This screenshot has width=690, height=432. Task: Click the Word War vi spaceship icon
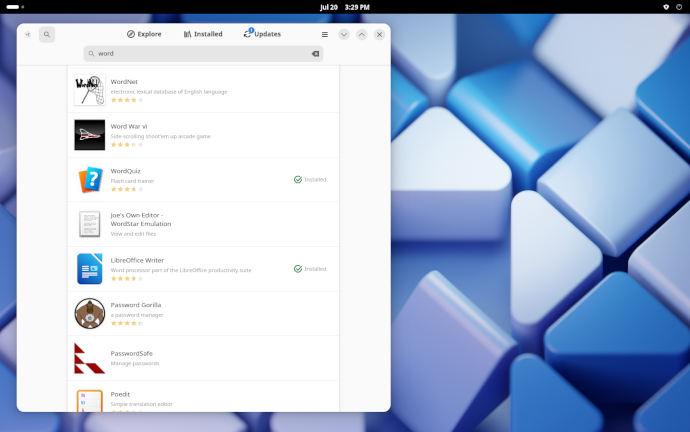90,135
